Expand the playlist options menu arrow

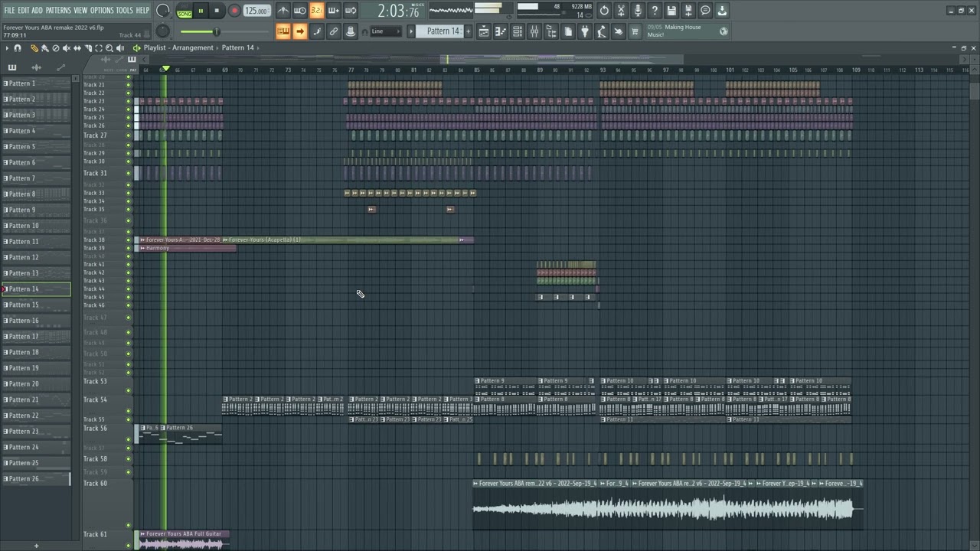pyautogui.click(x=7, y=48)
